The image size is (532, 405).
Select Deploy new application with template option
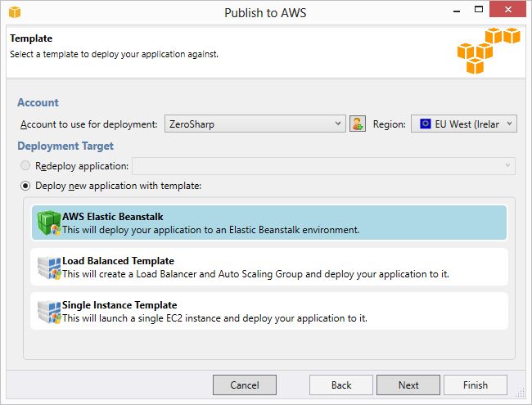25,186
